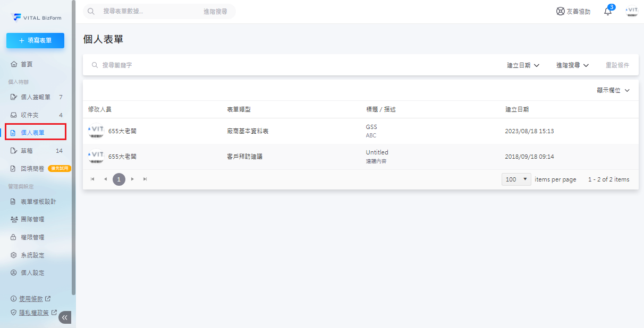This screenshot has width=644, height=328.
Task: Click the notification bell icon
Action: [x=608, y=11]
